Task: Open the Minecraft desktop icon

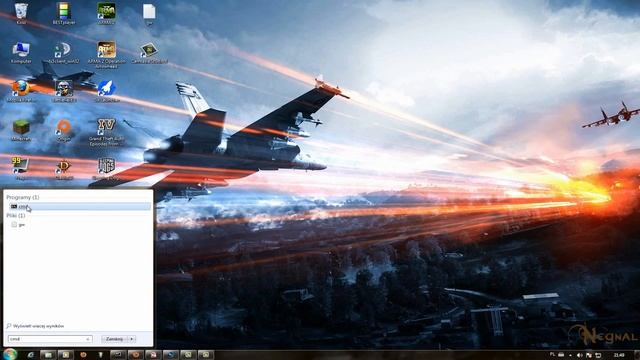Action: 21,129
